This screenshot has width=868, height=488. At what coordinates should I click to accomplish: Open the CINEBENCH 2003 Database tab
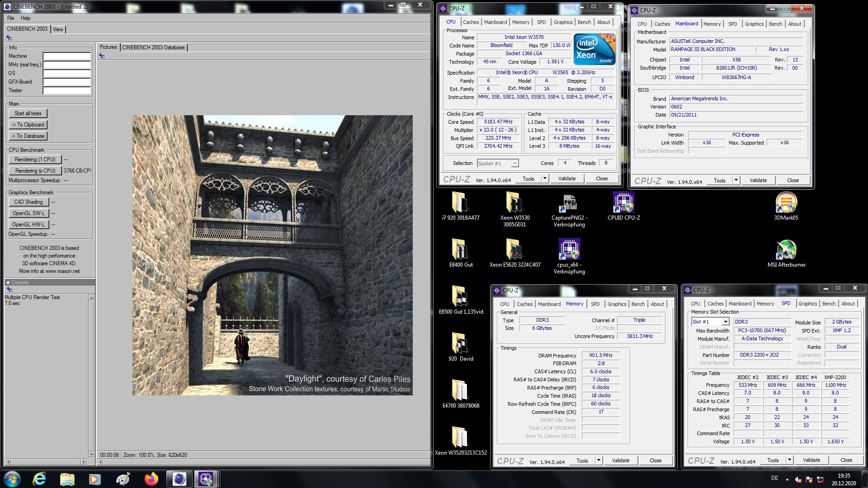coord(153,47)
